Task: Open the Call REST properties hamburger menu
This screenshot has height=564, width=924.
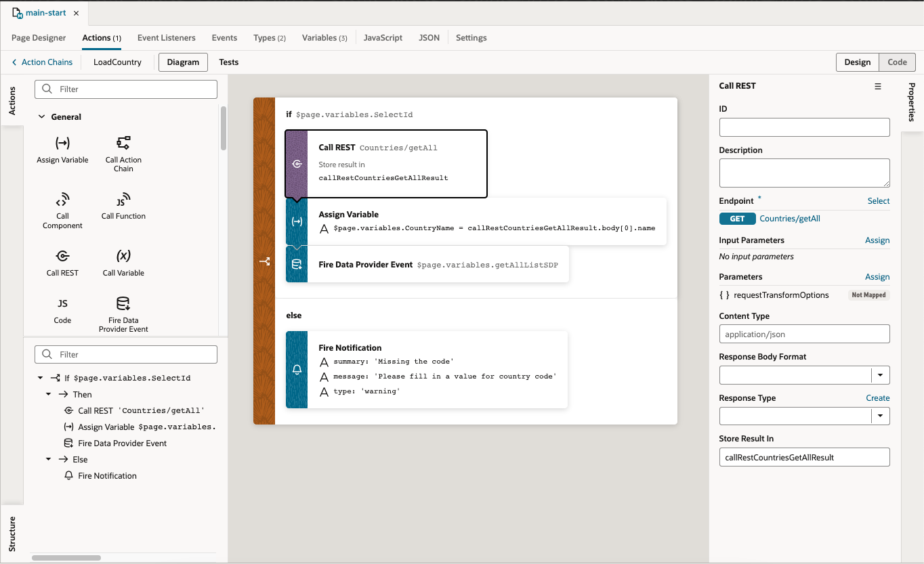Action: click(878, 86)
